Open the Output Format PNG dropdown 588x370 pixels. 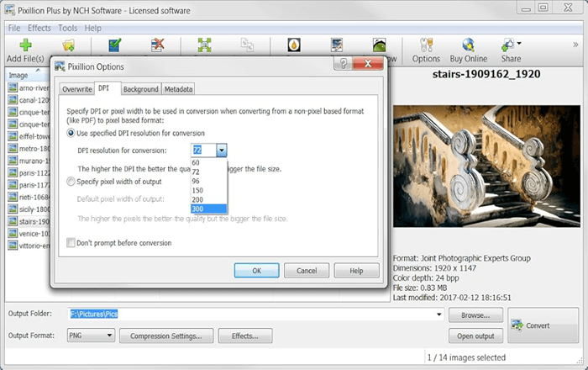(91, 335)
